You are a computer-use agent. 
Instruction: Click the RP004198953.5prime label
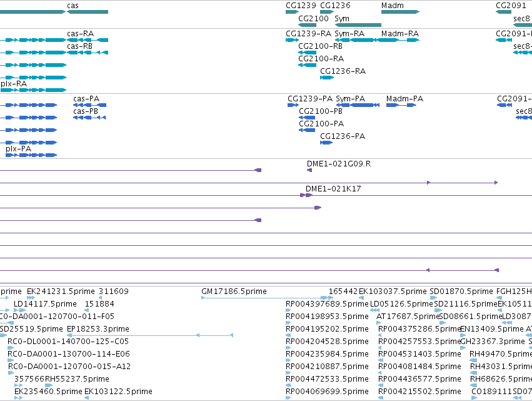327,317
